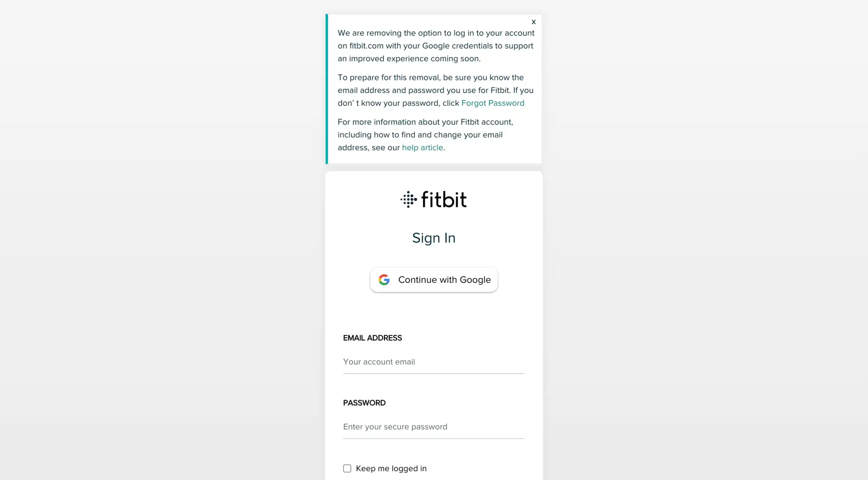
Task: Click the Keep me logged in label
Action: tap(391, 469)
